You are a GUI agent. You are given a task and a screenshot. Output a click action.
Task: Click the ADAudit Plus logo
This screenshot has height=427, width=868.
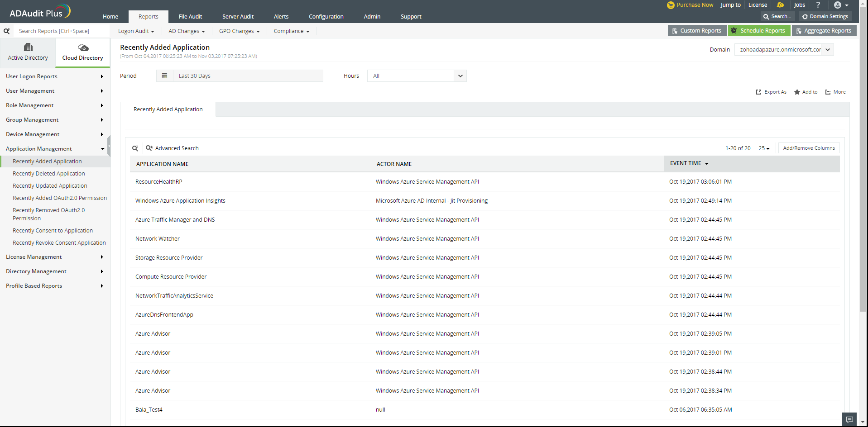coord(40,11)
